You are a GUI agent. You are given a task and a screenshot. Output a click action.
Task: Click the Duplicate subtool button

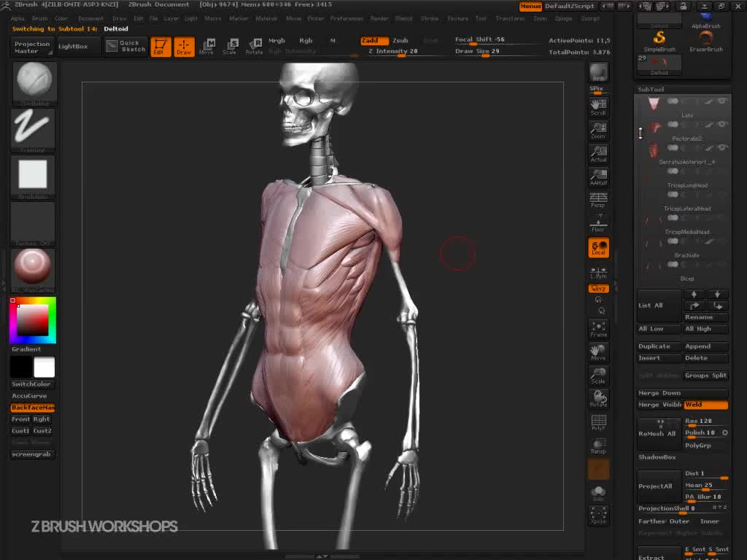click(x=659, y=346)
